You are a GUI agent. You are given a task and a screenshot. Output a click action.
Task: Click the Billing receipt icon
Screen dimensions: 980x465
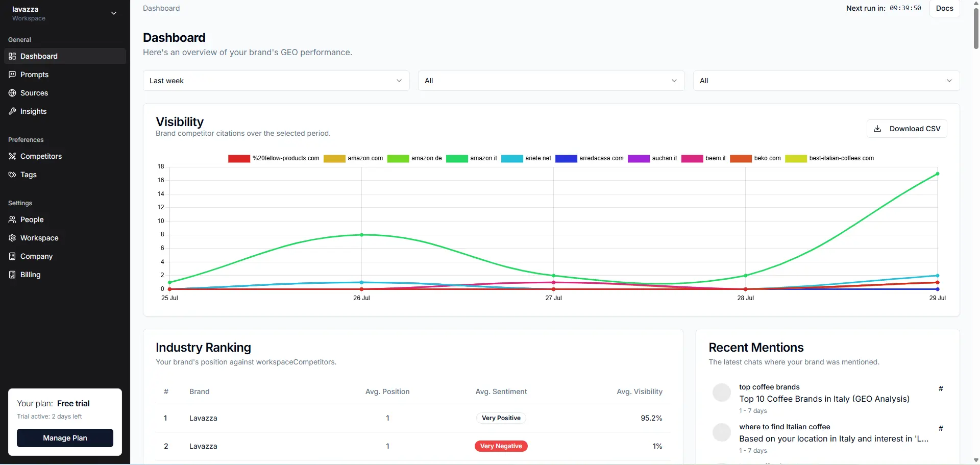(x=12, y=275)
